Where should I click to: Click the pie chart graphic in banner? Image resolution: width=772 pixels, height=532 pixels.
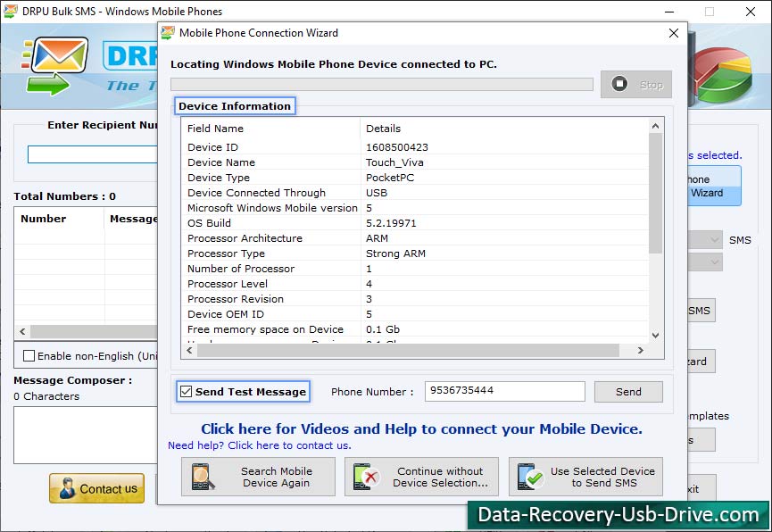tap(723, 74)
